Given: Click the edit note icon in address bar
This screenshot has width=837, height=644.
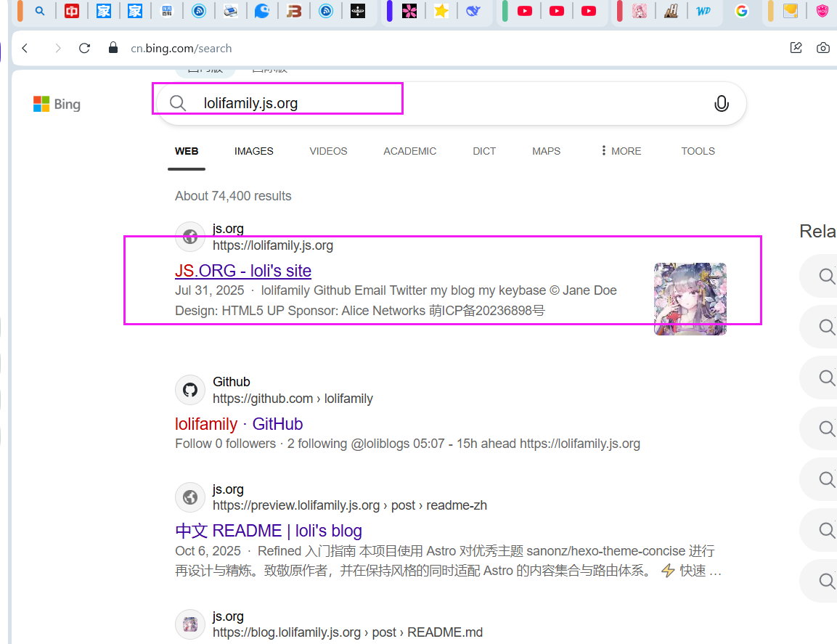Looking at the screenshot, I should pos(796,48).
